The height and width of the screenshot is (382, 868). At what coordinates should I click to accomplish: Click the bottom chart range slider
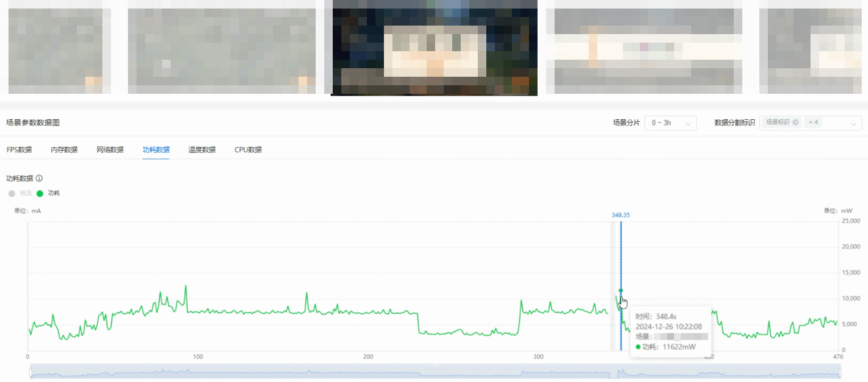pos(436,372)
